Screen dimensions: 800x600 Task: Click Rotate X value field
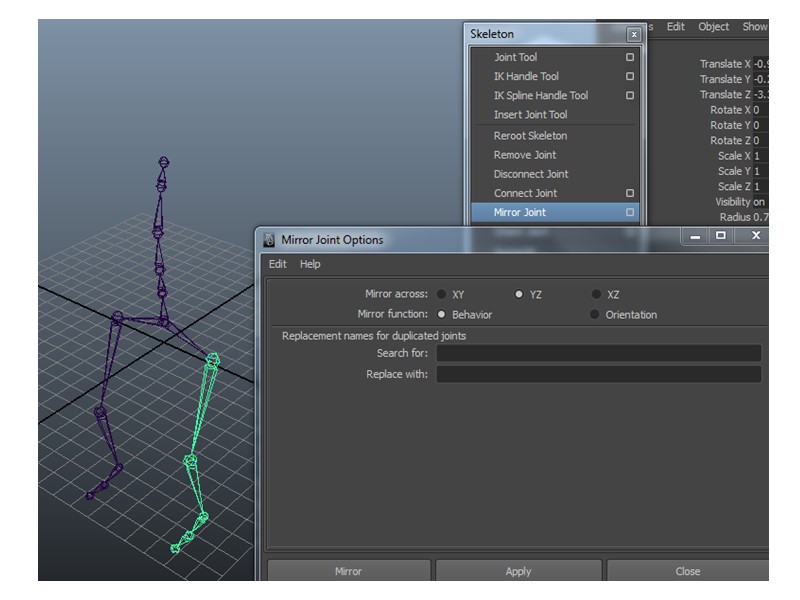(761, 110)
